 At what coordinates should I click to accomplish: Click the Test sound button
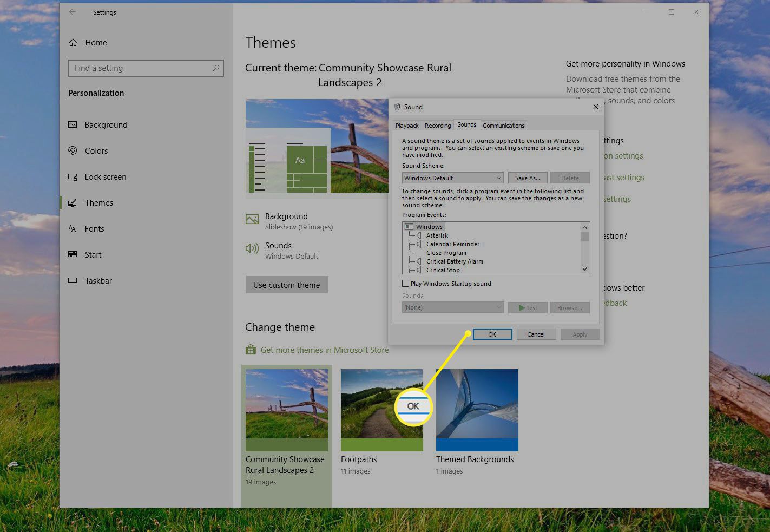[528, 307]
